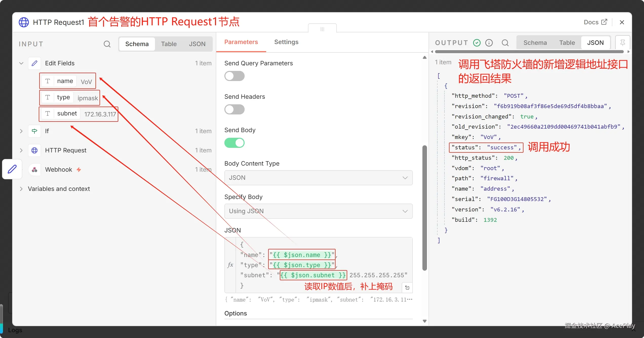Click the Edit Fields pencil node icon
The image size is (644, 338).
tap(34, 63)
